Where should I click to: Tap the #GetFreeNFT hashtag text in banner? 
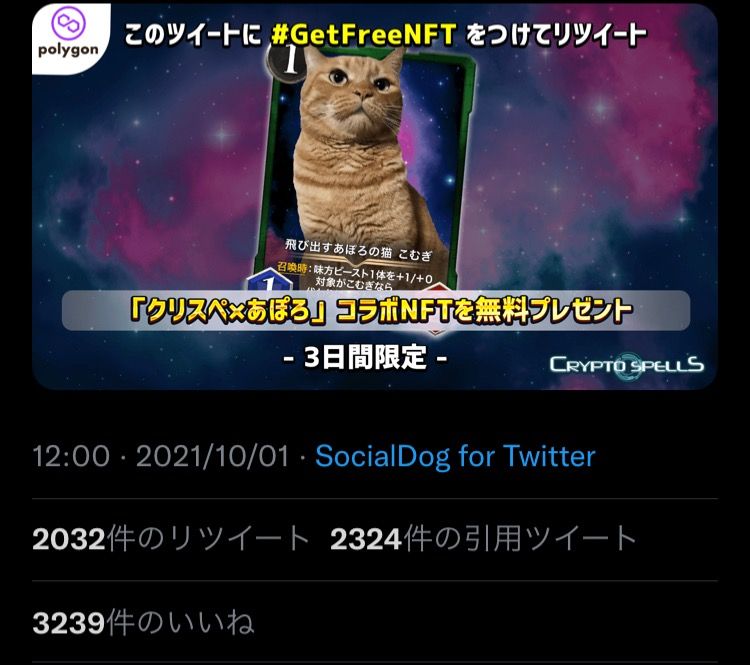click(363, 34)
